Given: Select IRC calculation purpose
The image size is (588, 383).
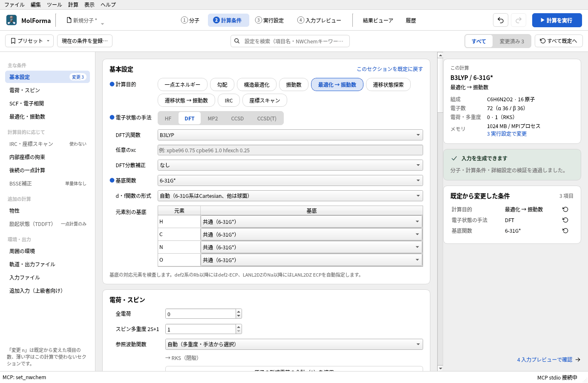Looking at the screenshot, I should [229, 100].
